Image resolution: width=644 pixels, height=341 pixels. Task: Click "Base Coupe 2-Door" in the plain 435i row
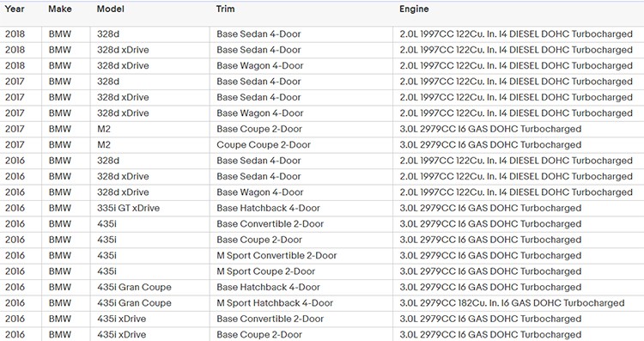tap(259, 240)
